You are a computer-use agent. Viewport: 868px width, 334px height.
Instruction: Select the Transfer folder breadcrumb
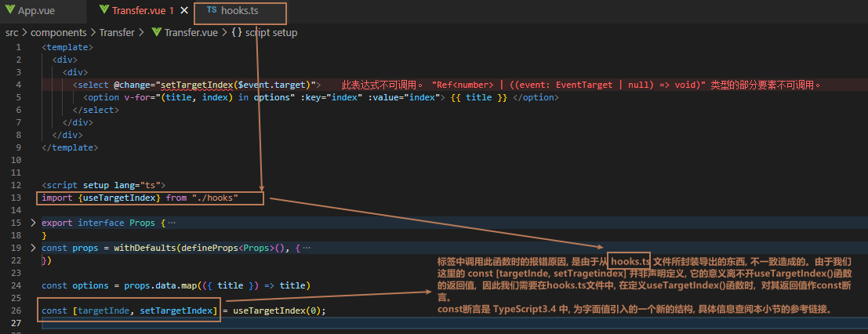coord(118,32)
